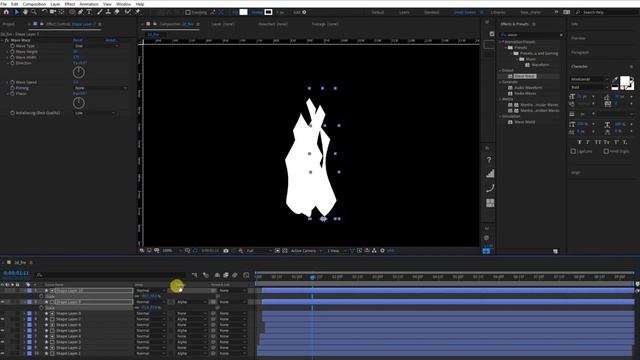Screen dimensions: 640x360
Task: Open the Animation menu
Action: [89, 4]
